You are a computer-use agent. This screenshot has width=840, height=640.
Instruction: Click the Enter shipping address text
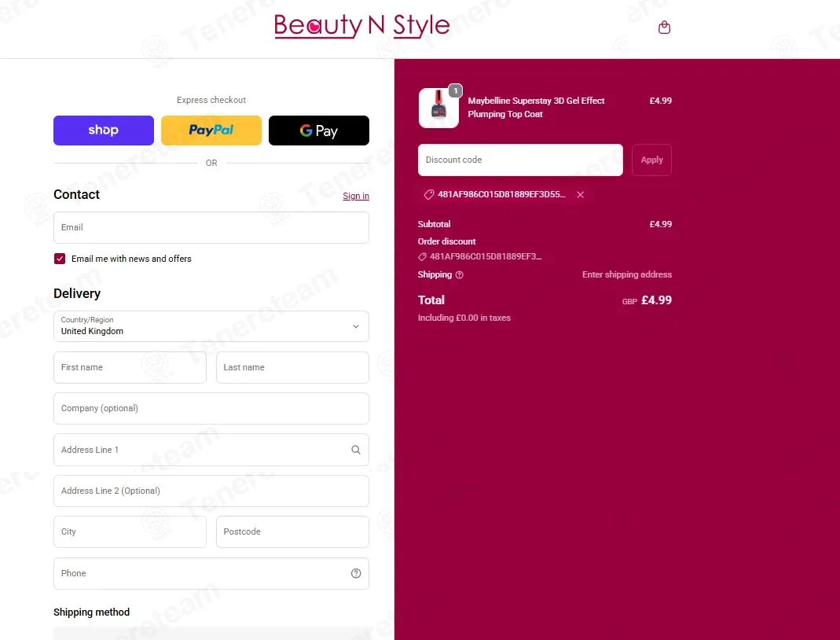click(627, 274)
